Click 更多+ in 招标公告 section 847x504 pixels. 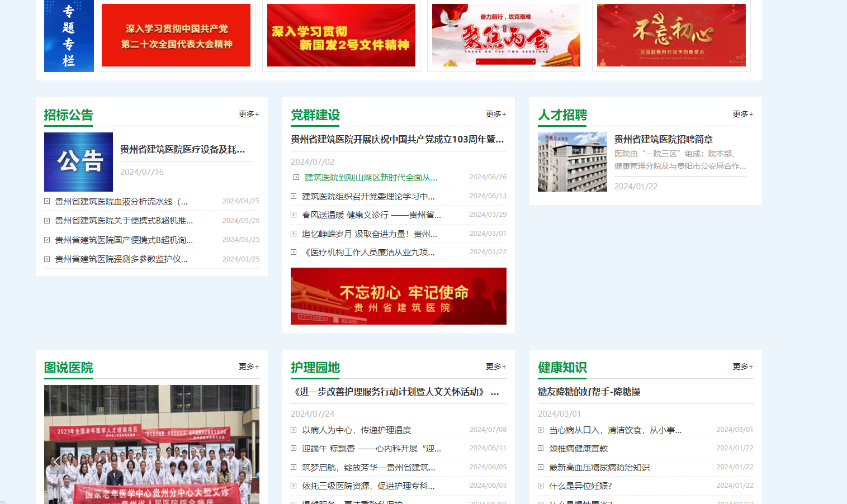249,114
